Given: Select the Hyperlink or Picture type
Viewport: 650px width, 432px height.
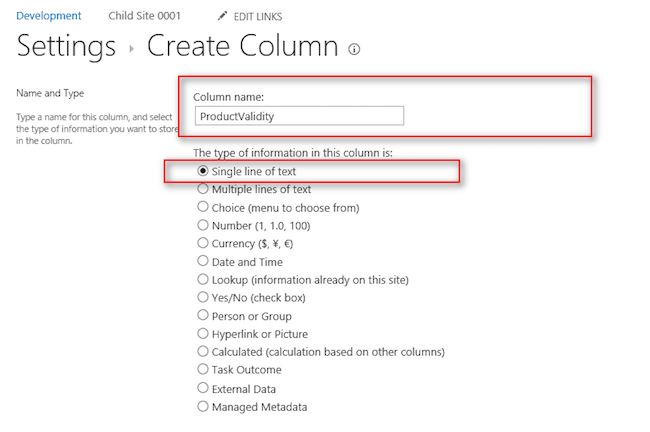Looking at the screenshot, I should click(x=204, y=334).
